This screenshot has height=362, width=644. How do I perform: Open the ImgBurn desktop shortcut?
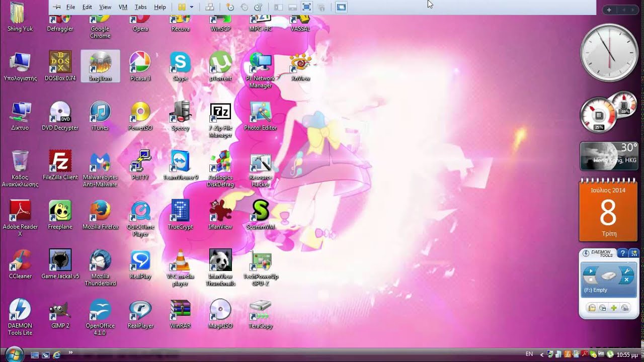pos(100,66)
